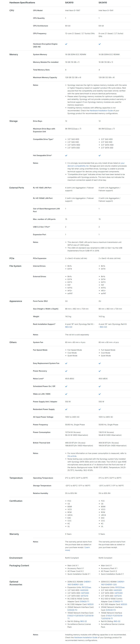Click the Wake on LAN / WAN checkmark for SA3410
Screen dimensions: 140x644
[99, 394]
